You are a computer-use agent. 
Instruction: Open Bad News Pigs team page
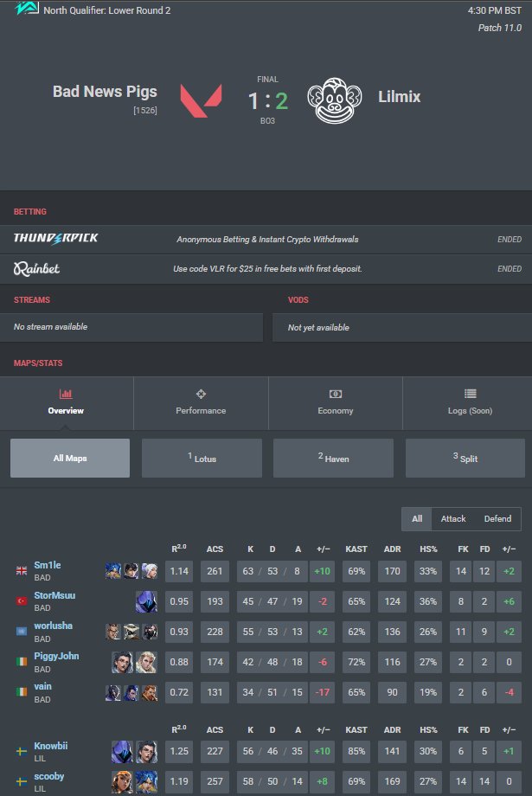pos(105,92)
